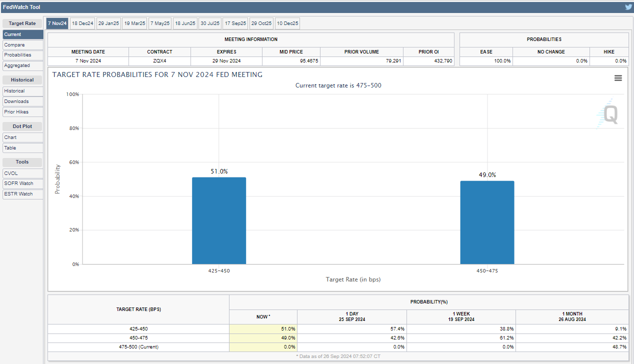
Task: Click the QuikStrike Q logo watermark
Action: tap(609, 115)
